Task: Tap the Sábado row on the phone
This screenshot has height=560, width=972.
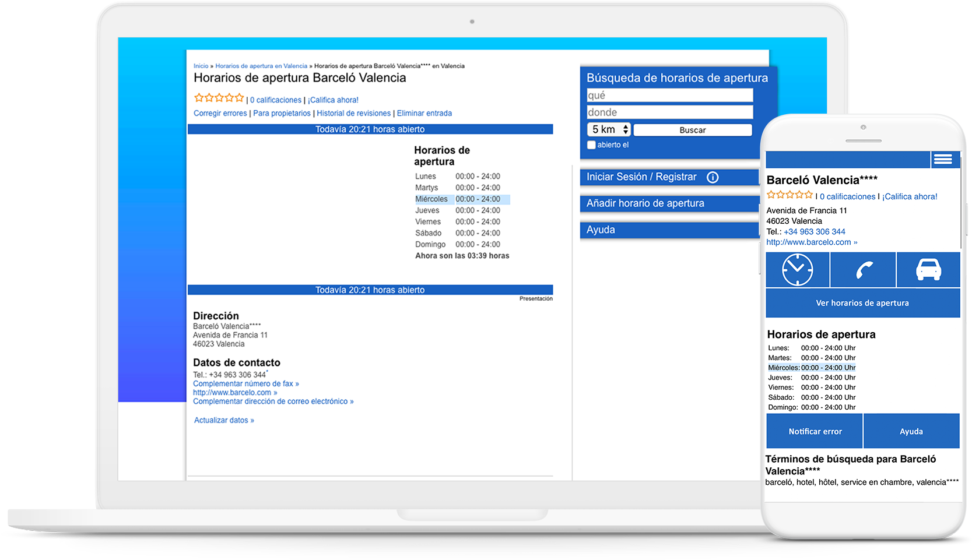Action: click(812, 397)
